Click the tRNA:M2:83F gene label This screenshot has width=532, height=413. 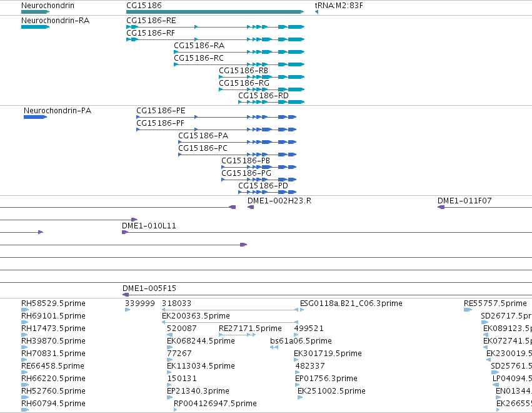tap(339, 6)
